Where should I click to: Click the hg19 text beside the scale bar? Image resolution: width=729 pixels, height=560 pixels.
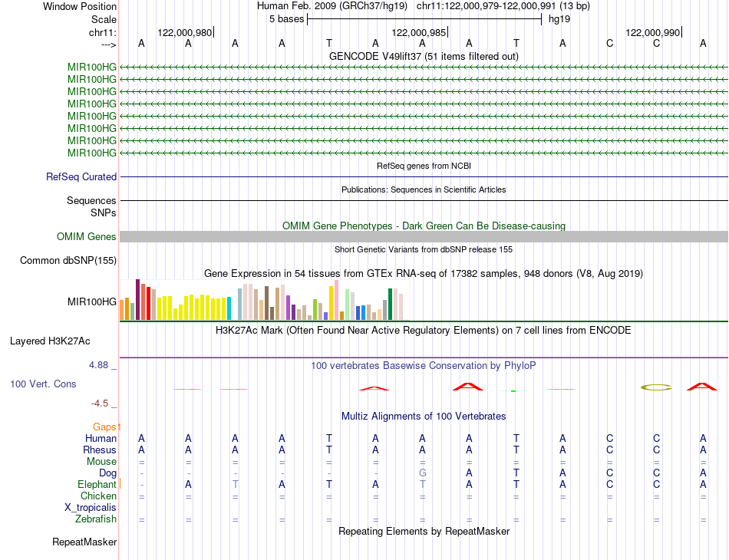pos(559,19)
